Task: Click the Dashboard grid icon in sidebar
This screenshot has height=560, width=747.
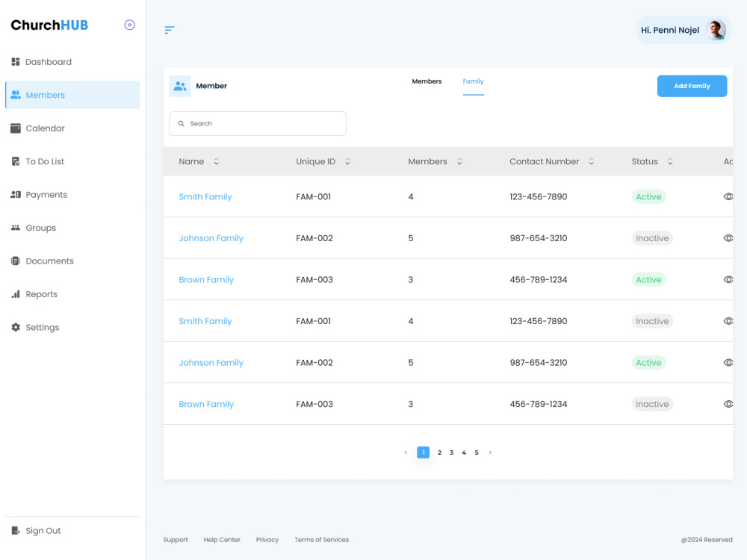Action: pos(16,62)
